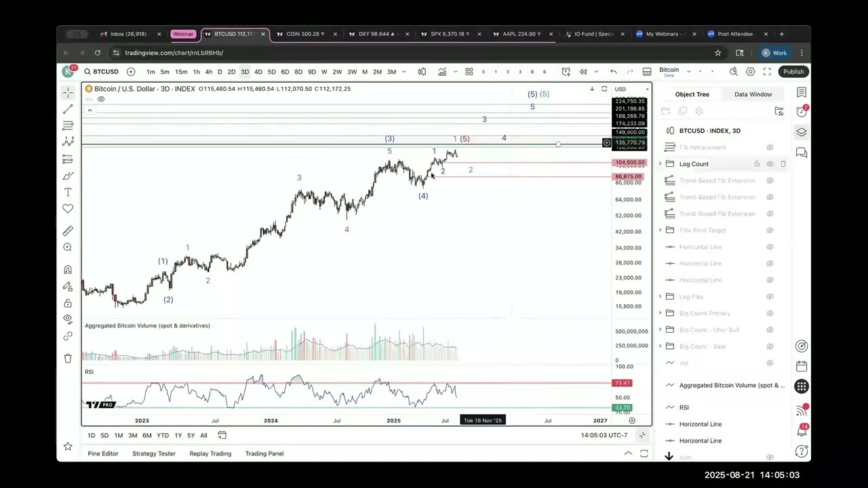Click the Publish button
This screenshot has height=488, width=868.
793,72
